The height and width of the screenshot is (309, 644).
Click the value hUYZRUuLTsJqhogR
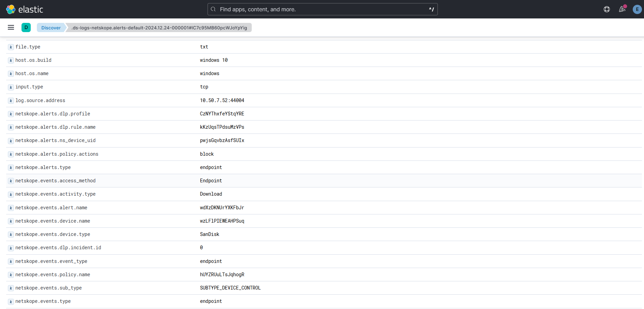pyautogui.click(x=222, y=275)
